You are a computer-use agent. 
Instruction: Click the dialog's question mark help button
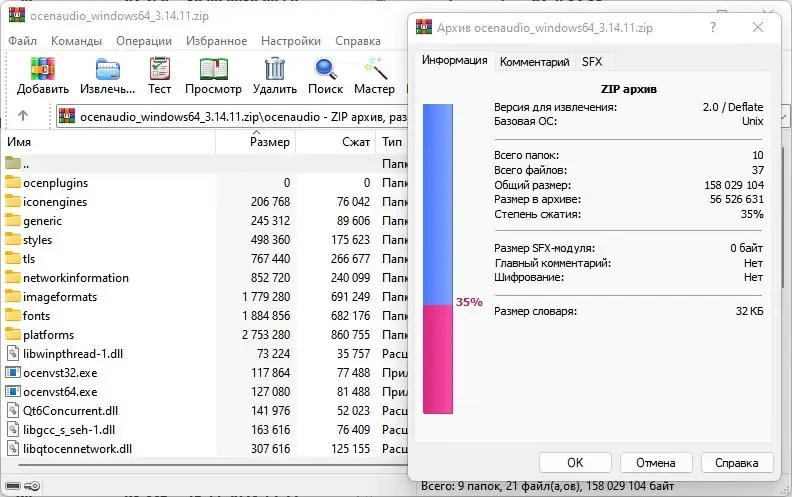[713, 27]
